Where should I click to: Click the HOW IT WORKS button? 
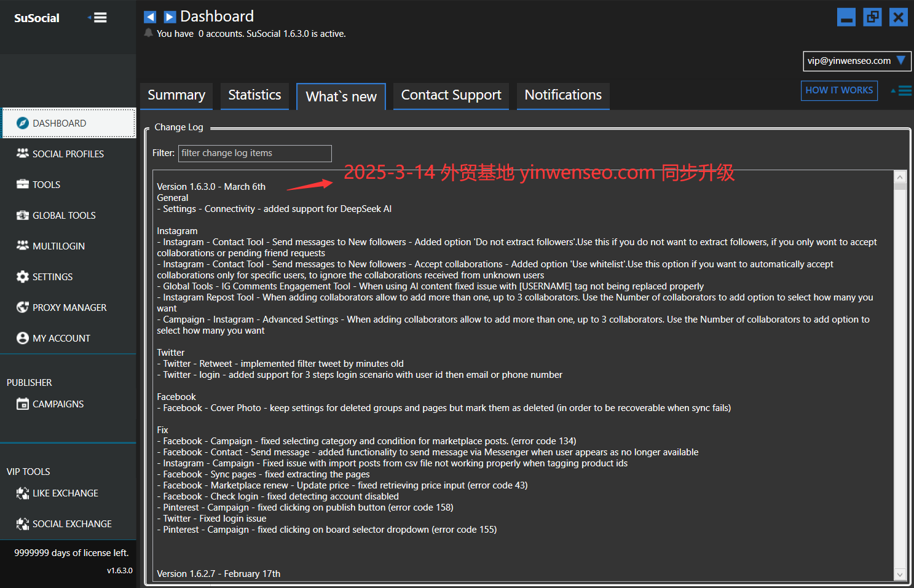pos(839,90)
